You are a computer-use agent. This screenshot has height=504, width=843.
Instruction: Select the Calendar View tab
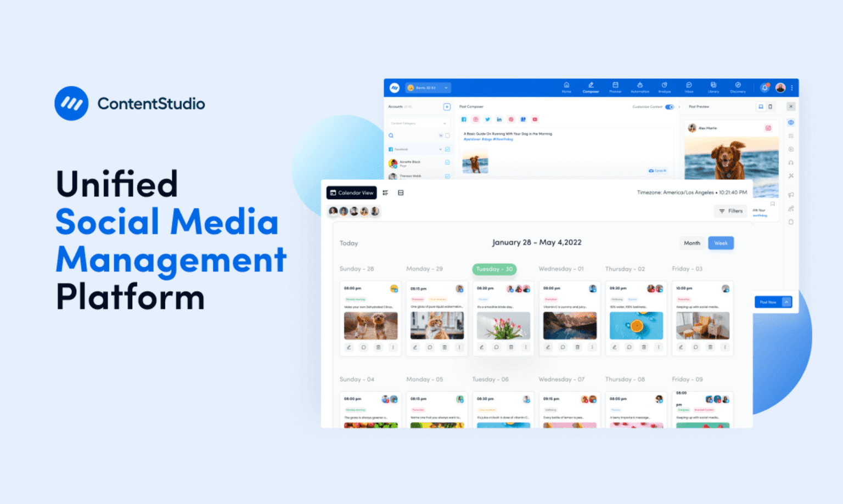(x=352, y=192)
